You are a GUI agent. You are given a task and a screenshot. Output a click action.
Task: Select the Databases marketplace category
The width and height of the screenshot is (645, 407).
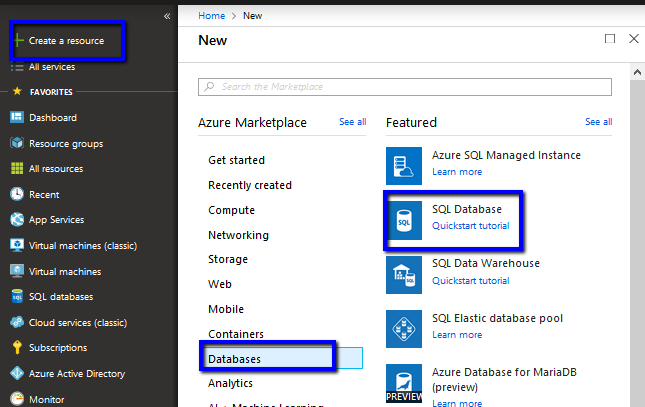coord(236,358)
